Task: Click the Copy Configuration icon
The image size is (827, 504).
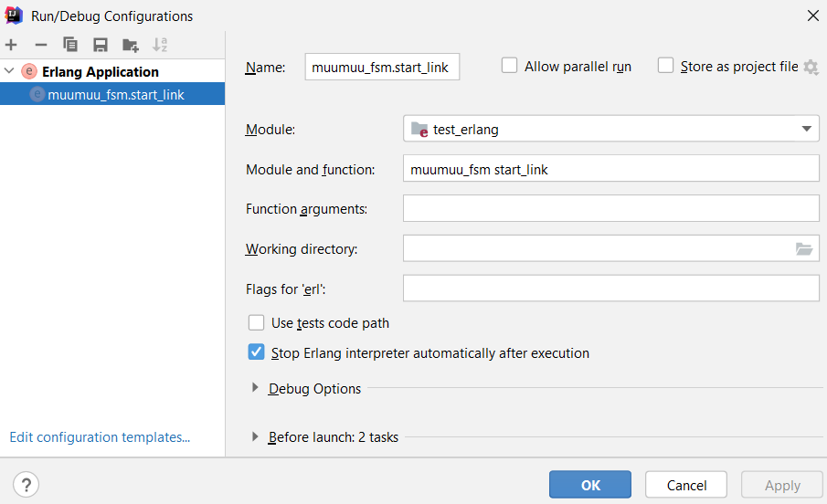Action: [x=70, y=45]
